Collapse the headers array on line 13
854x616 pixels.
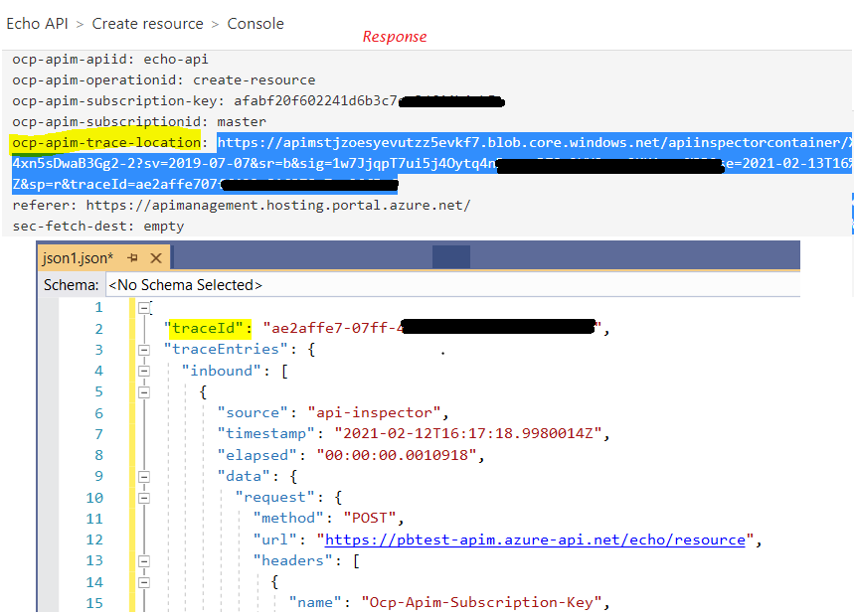tap(144, 561)
